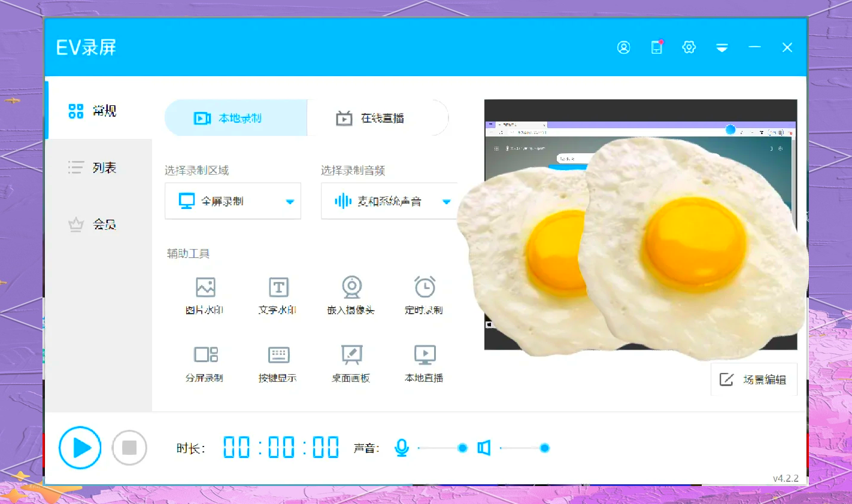The height and width of the screenshot is (504, 852).
Task: Click the 选择录制音频 label
Action: point(353,171)
